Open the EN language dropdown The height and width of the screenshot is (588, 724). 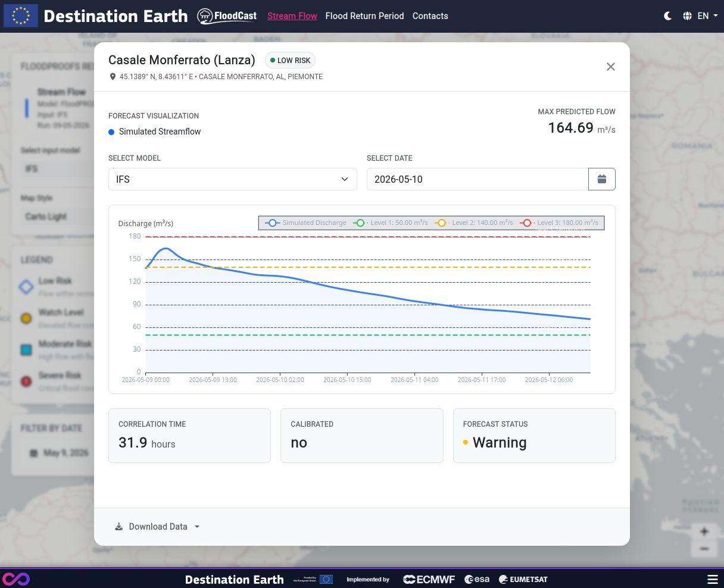pyautogui.click(x=707, y=16)
